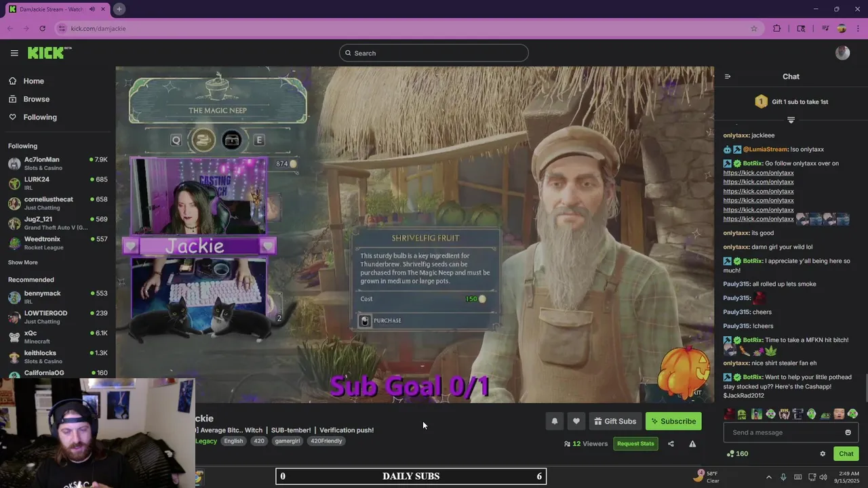Open Ac7ionMan channel in Following list
Viewport: 868px width, 488px height.
point(58,163)
